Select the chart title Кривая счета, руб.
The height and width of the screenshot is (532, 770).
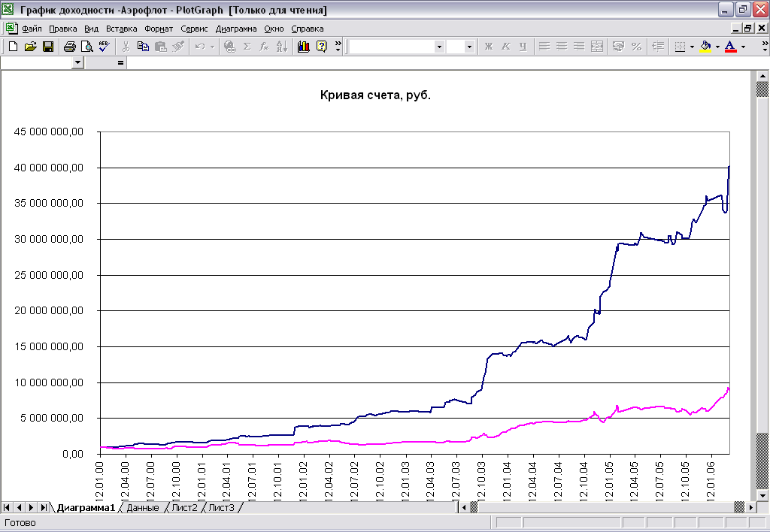375,95
